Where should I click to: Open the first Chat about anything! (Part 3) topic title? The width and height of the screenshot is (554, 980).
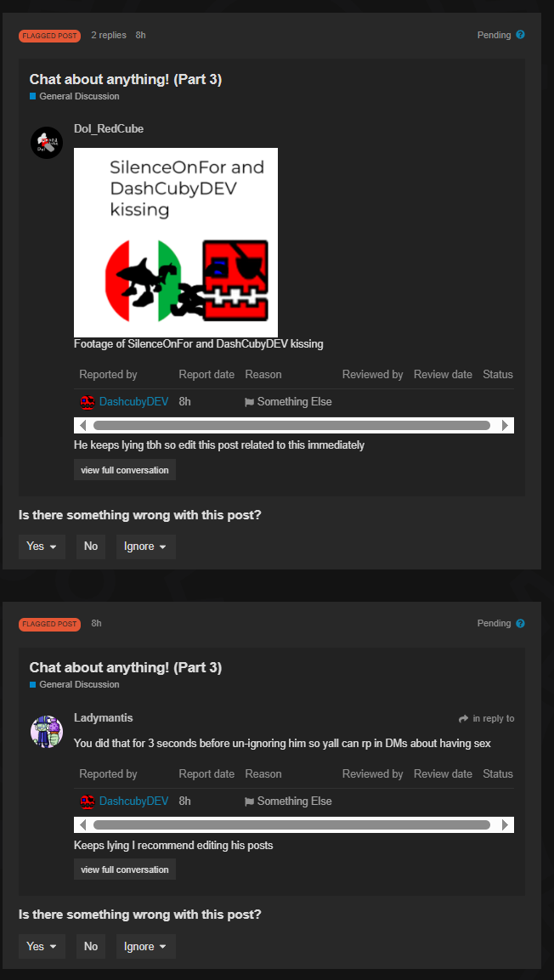pos(126,79)
